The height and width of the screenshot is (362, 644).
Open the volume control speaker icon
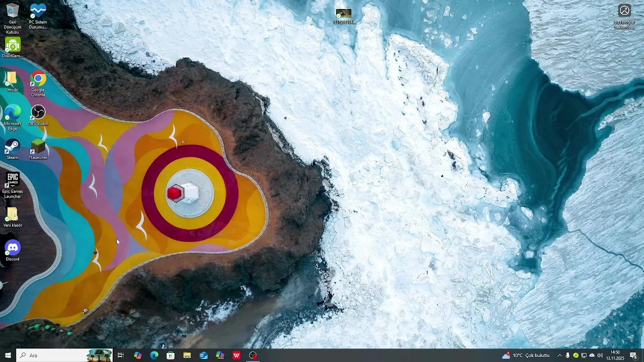click(x=600, y=355)
